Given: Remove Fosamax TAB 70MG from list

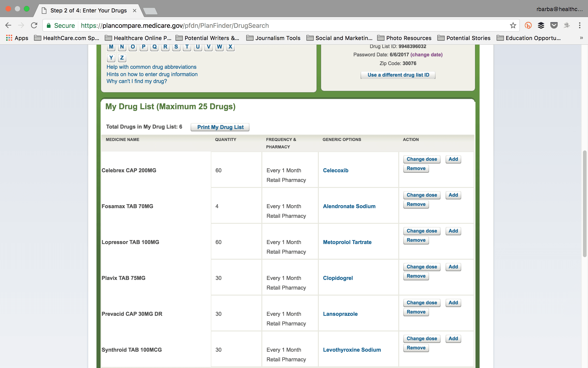Looking at the screenshot, I should tap(416, 204).
